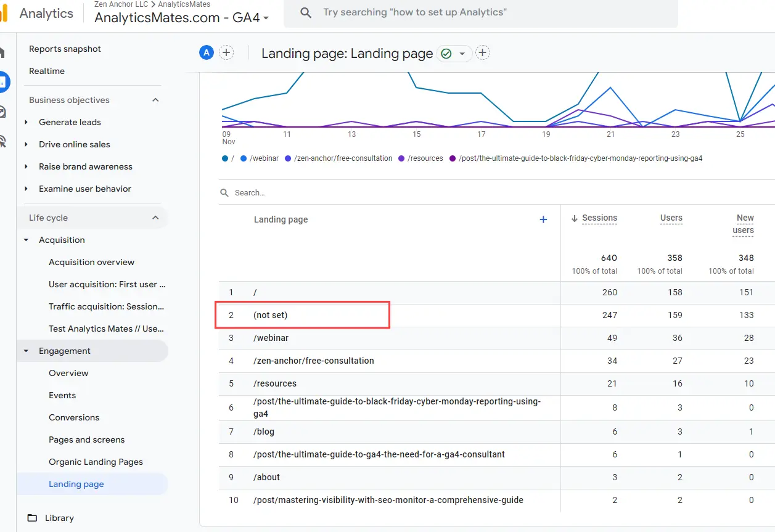Collapse the Engagement topic arrow
Viewport: 775px width, 532px height.
[x=26, y=351]
